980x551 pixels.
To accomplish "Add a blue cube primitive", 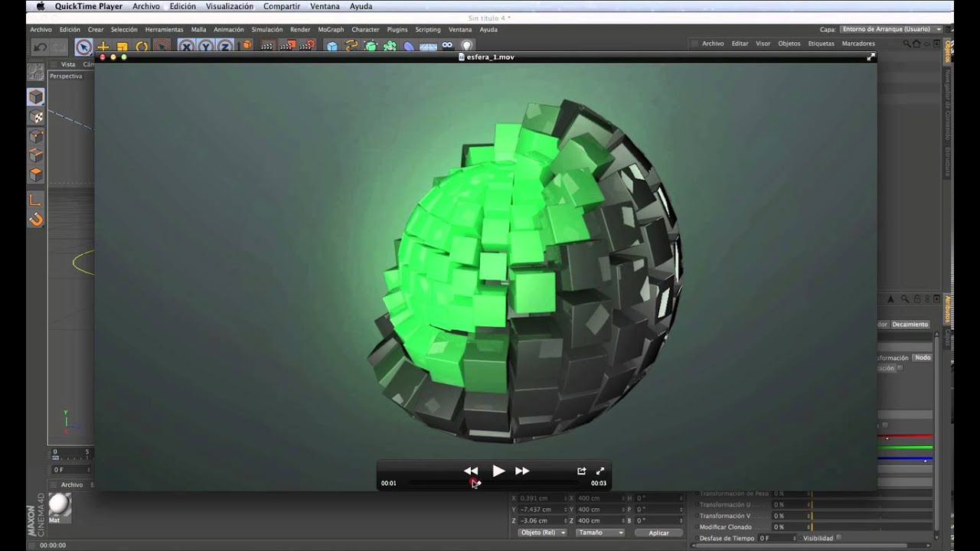I will pyautogui.click(x=332, y=46).
